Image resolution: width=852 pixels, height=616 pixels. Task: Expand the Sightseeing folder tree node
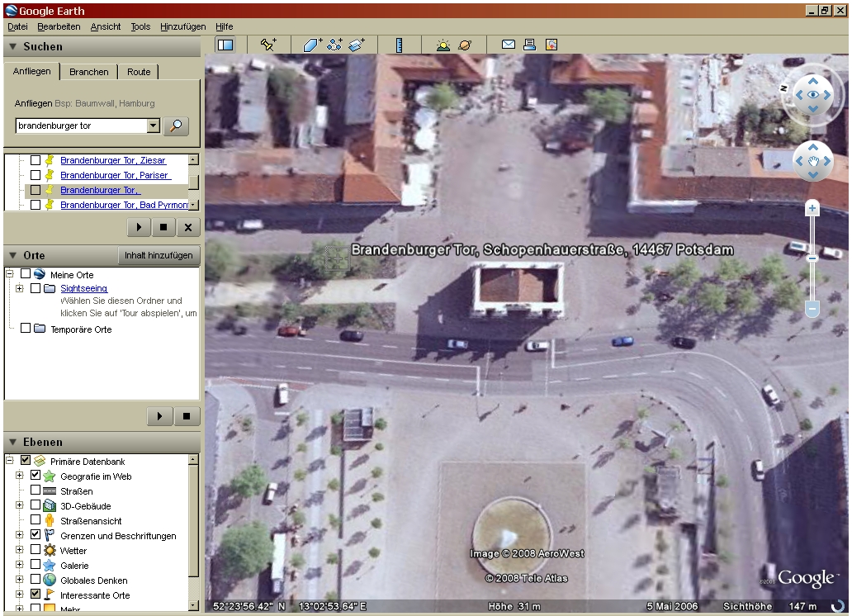tap(20, 288)
